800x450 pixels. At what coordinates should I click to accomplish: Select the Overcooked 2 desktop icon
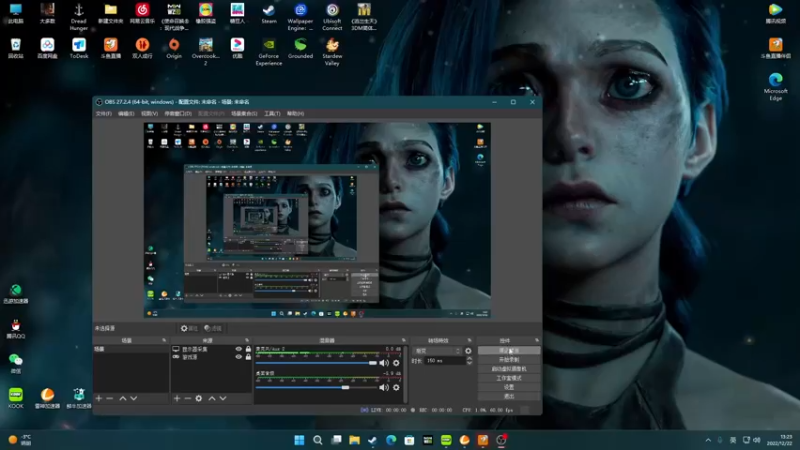pos(205,52)
